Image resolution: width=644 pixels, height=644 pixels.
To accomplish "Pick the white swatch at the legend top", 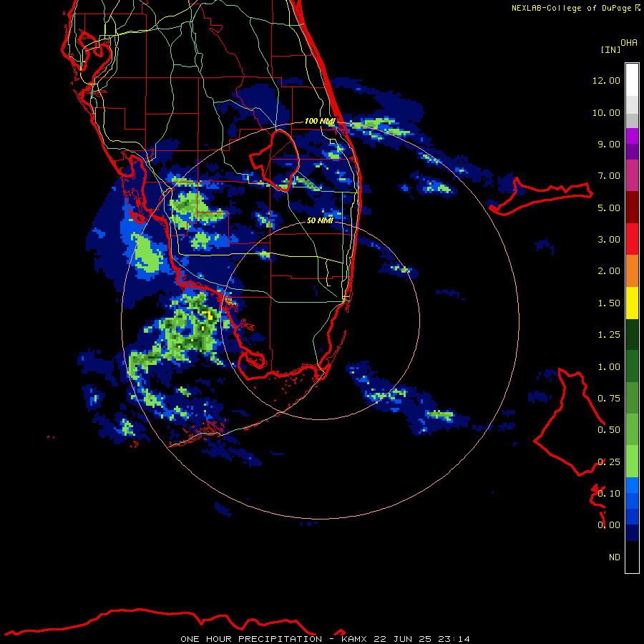I will (x=632, y=80).
